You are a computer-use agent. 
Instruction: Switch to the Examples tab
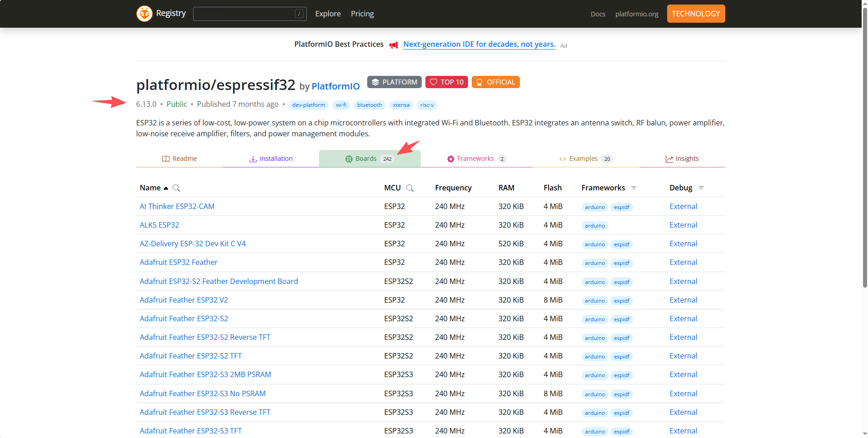click(x=586, y=159)
